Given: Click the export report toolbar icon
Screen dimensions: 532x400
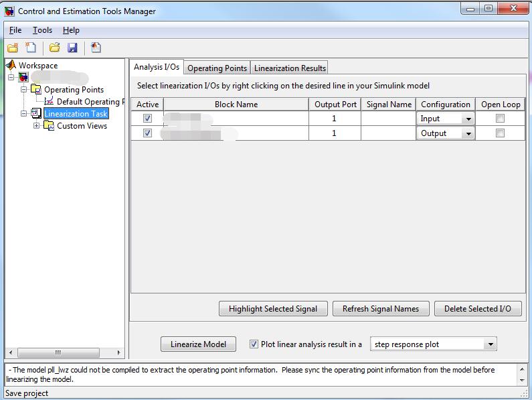Looking at the screenshot, I should click(96, 48).
